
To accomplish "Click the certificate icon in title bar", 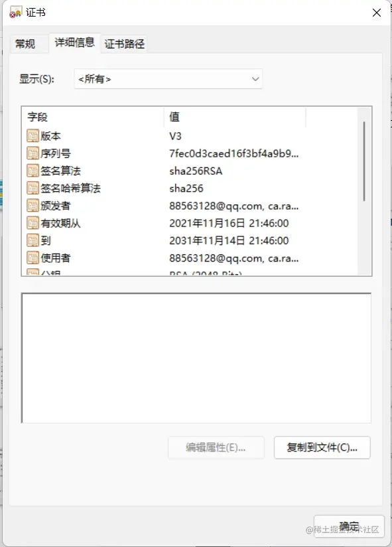I will tap(15, 12).
